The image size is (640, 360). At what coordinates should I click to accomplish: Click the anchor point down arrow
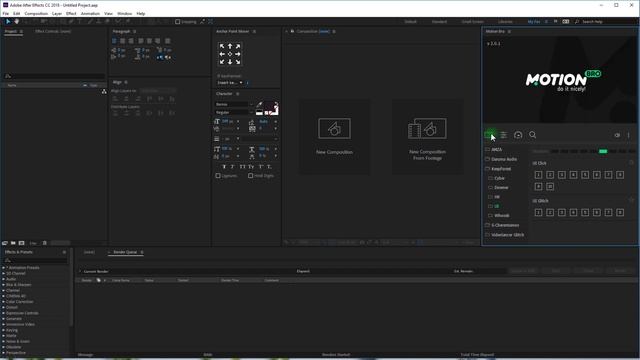pyautogui.click(x=230, y=62)
